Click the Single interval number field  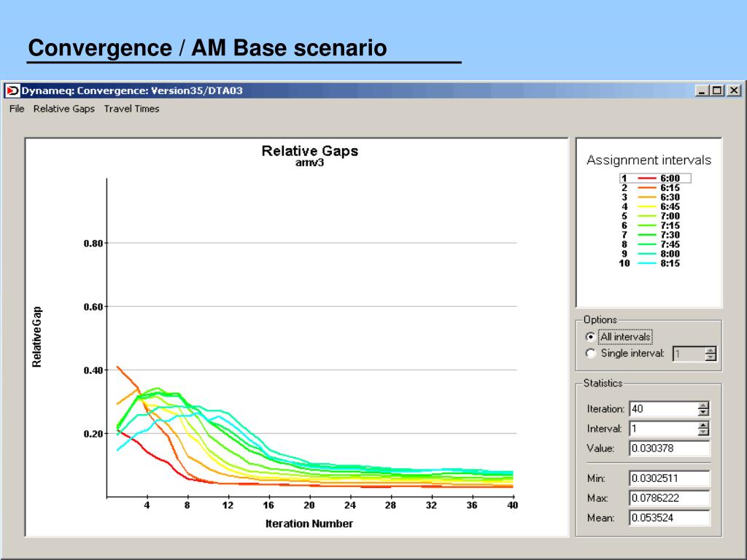point(689,354)
